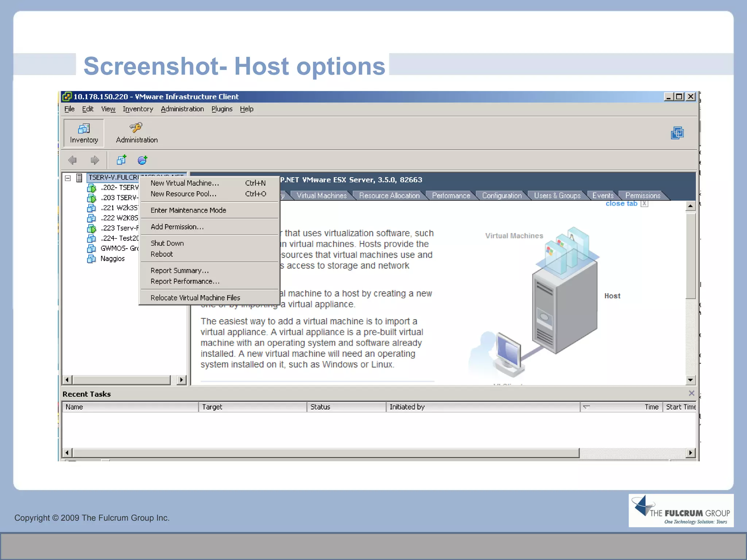Collapse the TSERV-V host tree node
The height and width of the screenshot is (560, 747).
68,178
